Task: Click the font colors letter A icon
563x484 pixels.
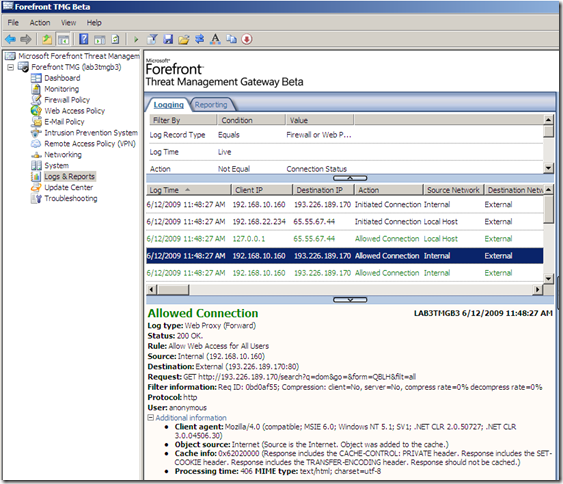Action: pos(215,39)
